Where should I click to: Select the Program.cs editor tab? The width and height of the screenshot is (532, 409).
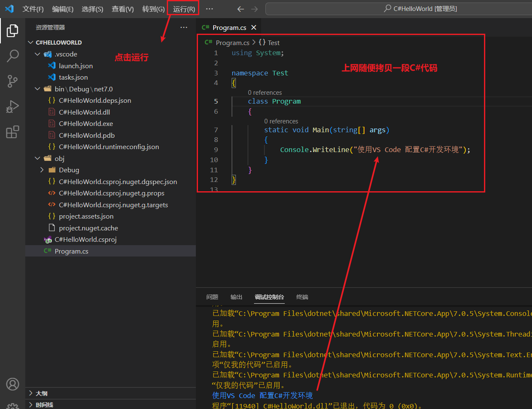coord(229,27)
